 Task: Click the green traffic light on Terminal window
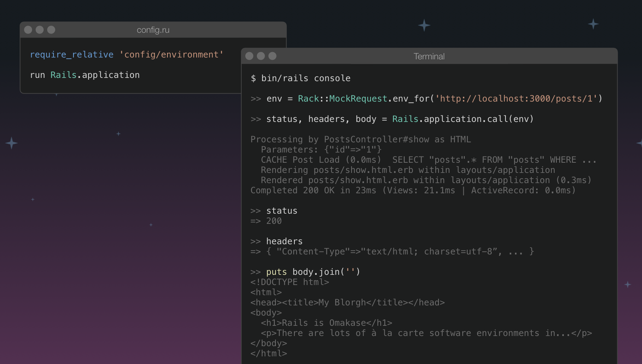click(x=272, y=56)
